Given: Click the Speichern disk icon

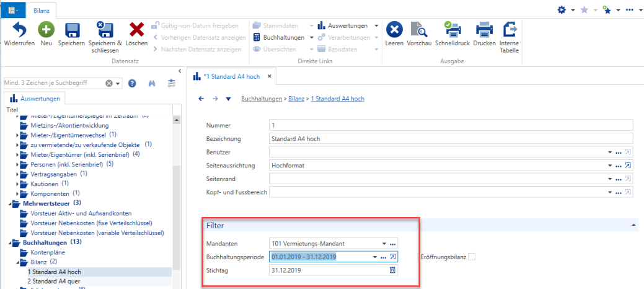Looking at the screenshot, I should (71, 30).
